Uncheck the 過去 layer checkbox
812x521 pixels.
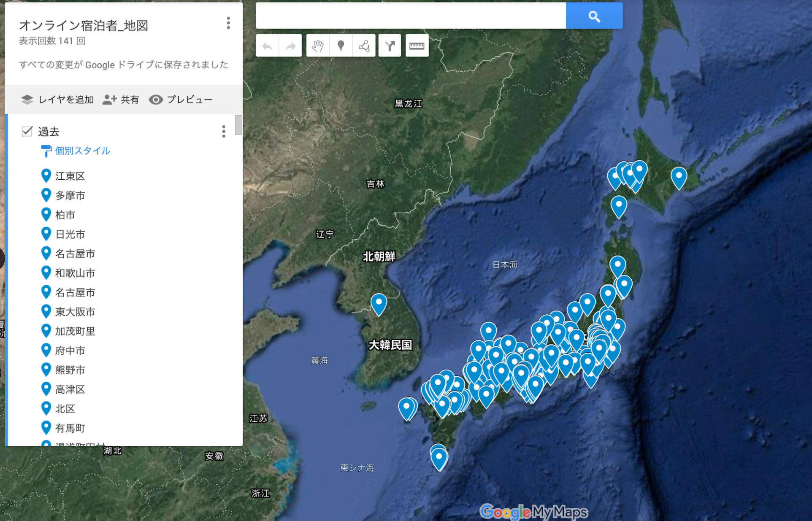pos(27,131)
